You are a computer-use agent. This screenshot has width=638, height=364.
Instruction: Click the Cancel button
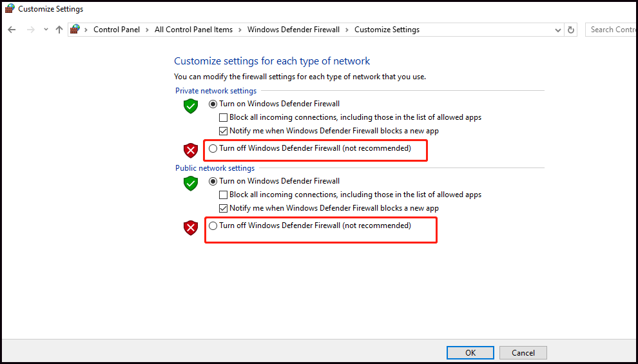(523, 352)
